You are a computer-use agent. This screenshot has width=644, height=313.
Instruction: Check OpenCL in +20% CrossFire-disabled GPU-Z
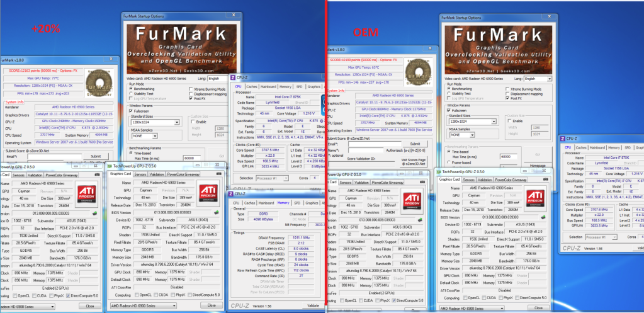coord(137,295)
